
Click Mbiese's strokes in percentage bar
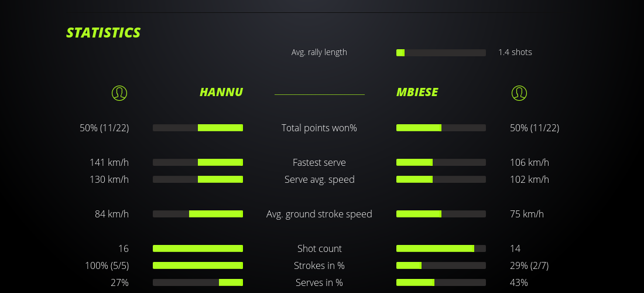click(x=441, y=265)
